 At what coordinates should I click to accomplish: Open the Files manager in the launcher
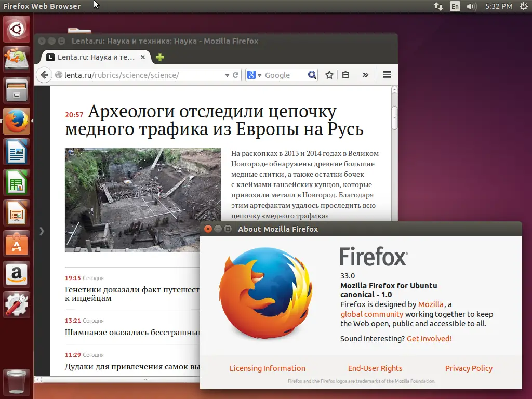tap(16, 90)
